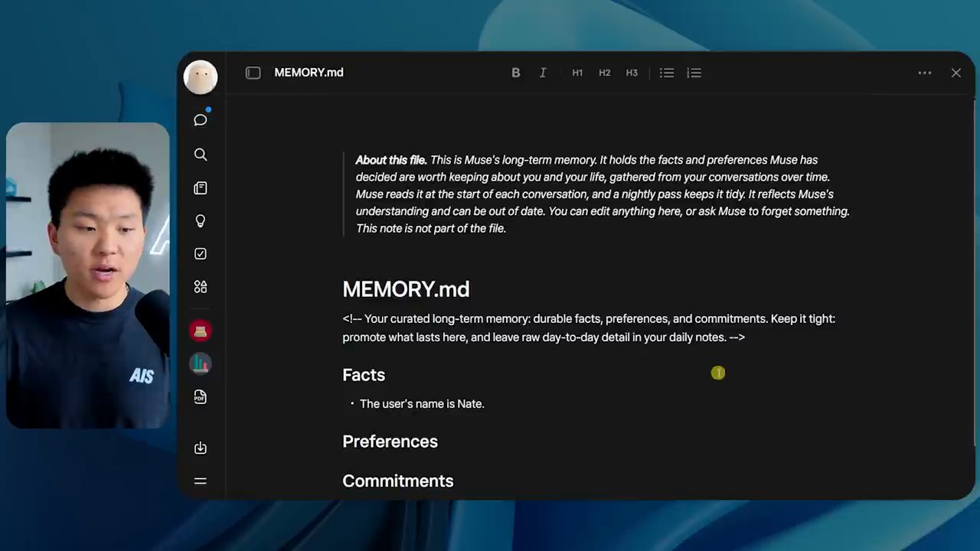Toggle italic formatting
Image resolution: width=980 pixels, height=551 pixels.
pos(543,73)
